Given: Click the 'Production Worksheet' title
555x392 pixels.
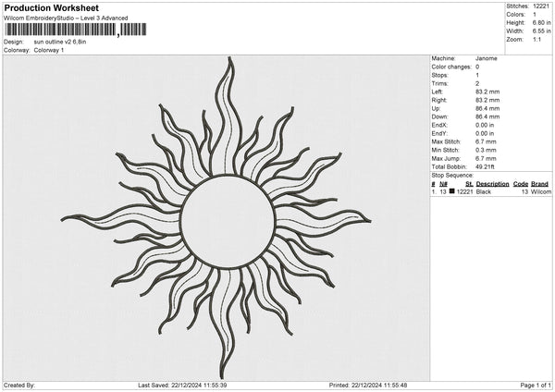Looking at the screenshot, I should pyautogui.click(x=52, y=7).
